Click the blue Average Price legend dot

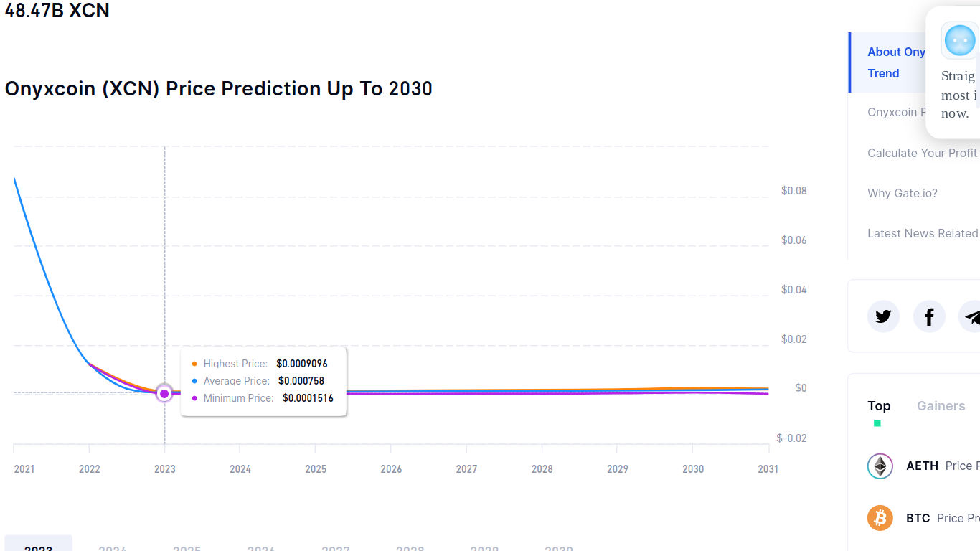(x=194, y=381)
